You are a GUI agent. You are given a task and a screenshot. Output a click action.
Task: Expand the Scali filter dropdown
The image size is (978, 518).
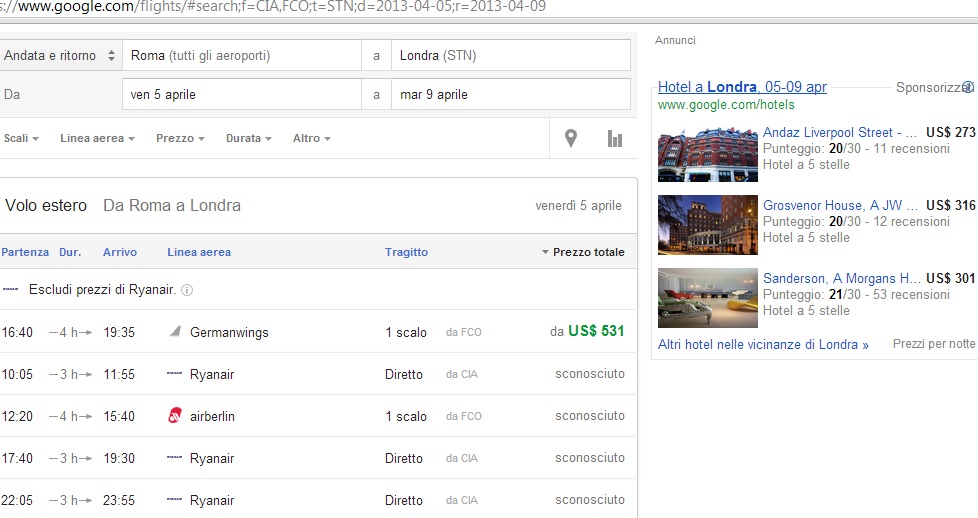click(x=21, y=139)
